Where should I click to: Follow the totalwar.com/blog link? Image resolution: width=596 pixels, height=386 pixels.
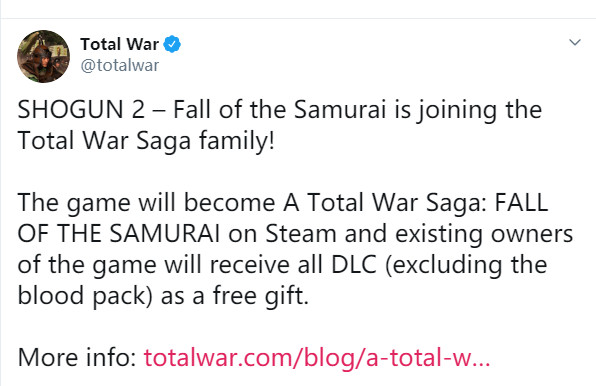coord(317,358)
